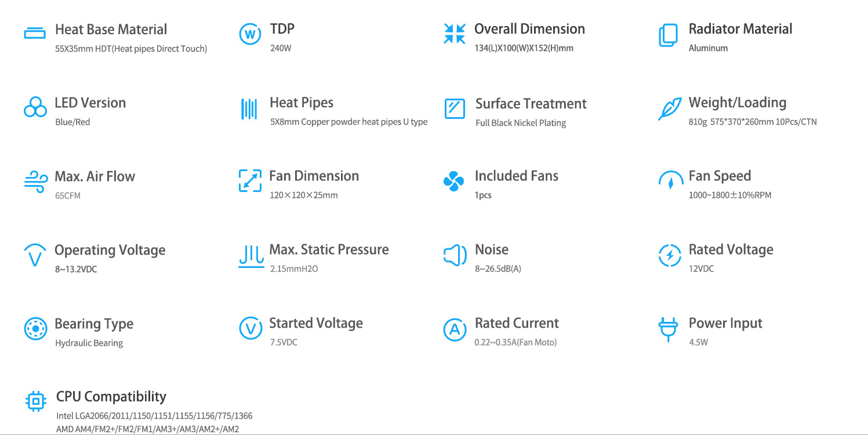Click the Fan Speed gauge icon
This screenshot has height=435, width=868.
click(671, 180)
